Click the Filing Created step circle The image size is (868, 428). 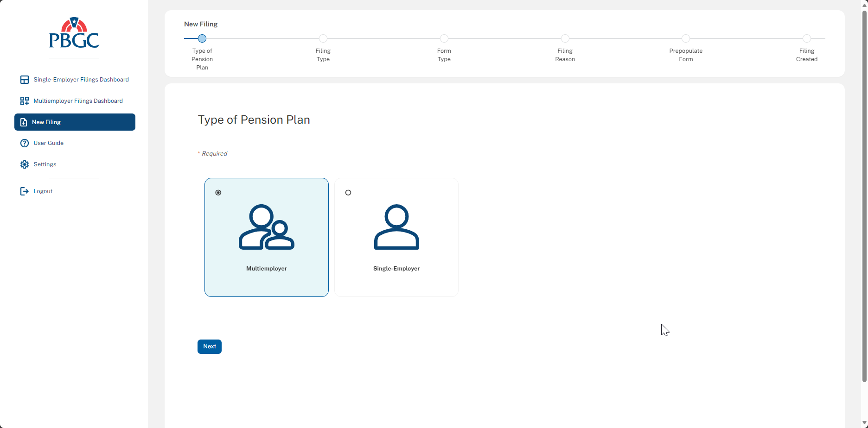tap(807, 38)
